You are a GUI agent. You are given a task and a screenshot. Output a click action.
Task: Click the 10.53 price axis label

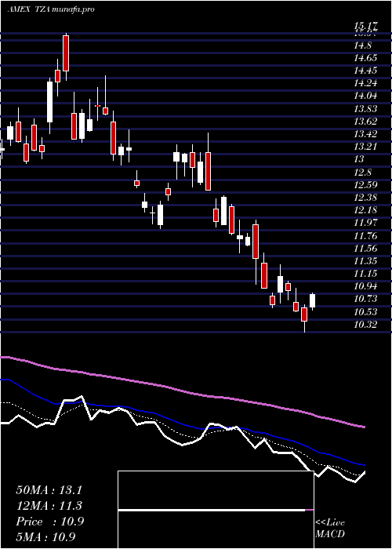point(365,311)
